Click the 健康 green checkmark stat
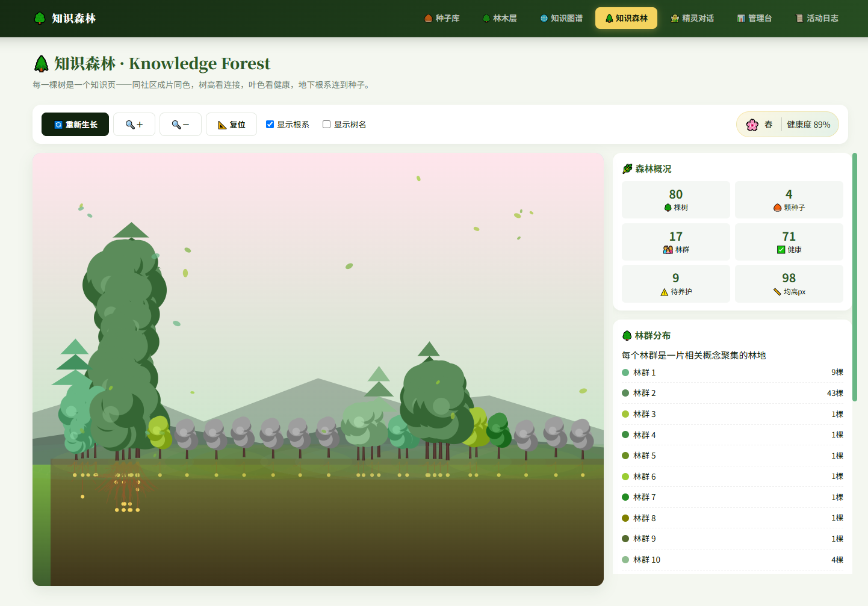The height and width of the screenshot is (606, 868). pos(789,242)
